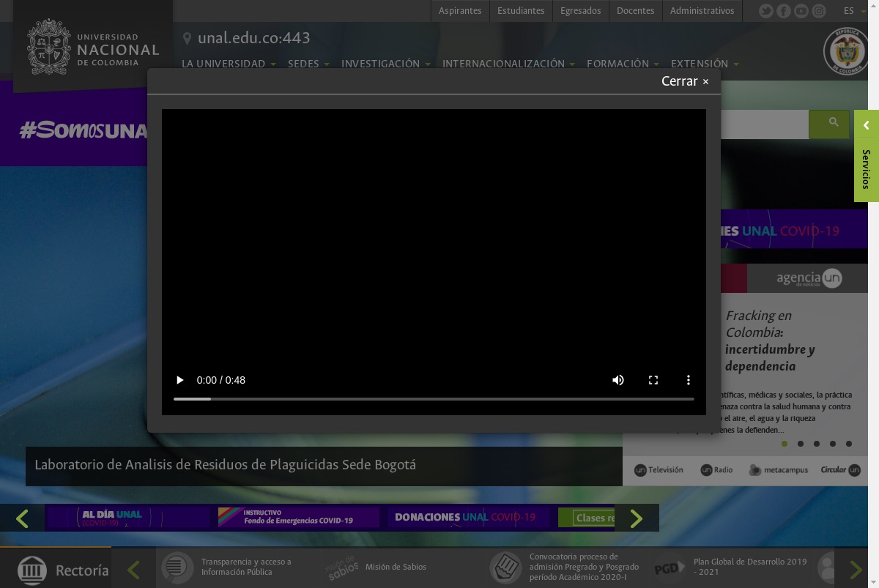Expand the EXTENSIÓN menu
879x588 pixels.
tap(705, 64)
